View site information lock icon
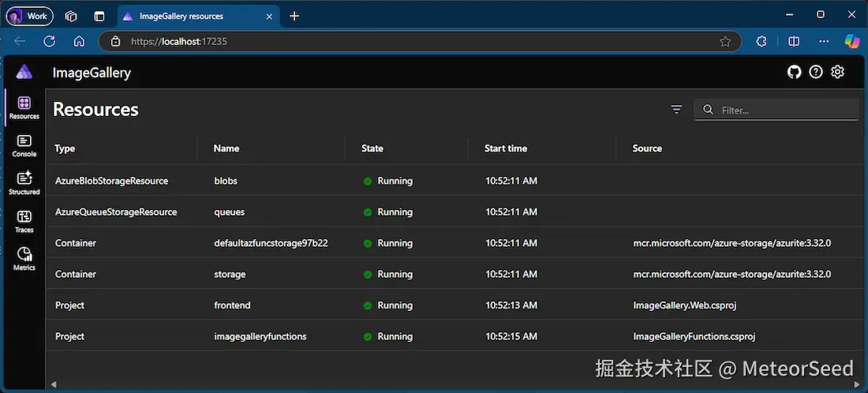 pos(115,42)
